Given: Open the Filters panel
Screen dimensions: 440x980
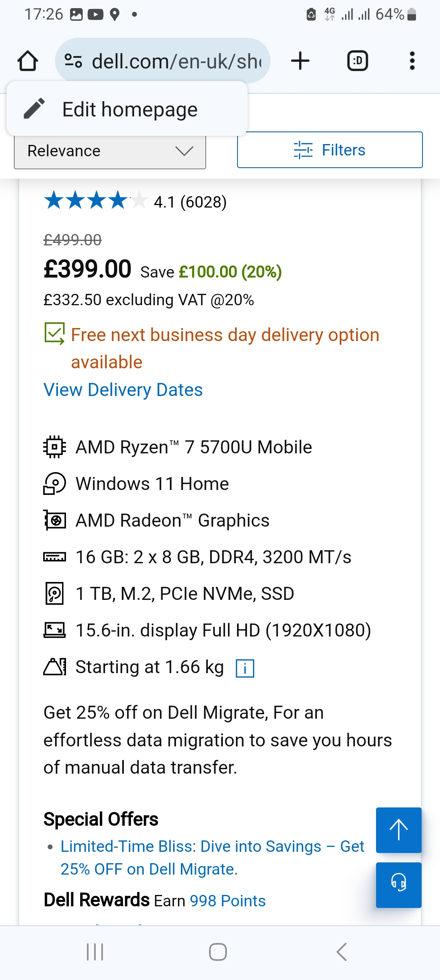Looking at the screenshot, I should 330,150.
